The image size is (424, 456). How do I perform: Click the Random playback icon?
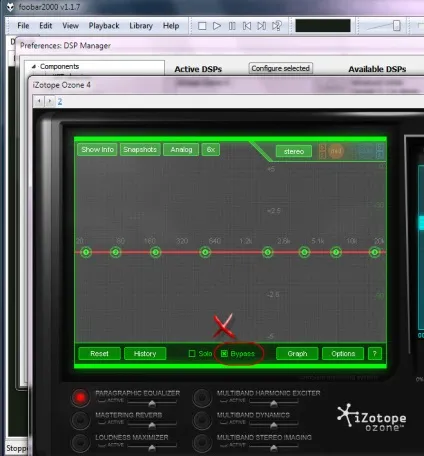tap(277, 26)
